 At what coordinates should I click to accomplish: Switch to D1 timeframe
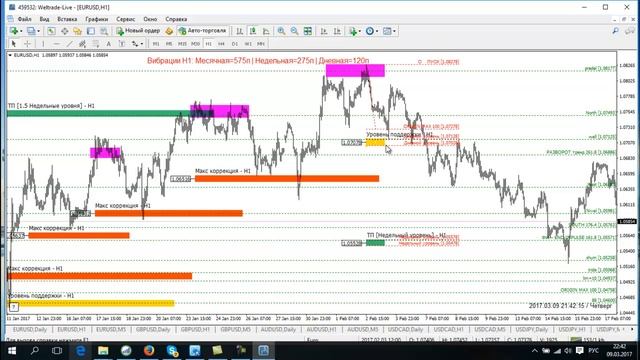[x=235, y=44]
